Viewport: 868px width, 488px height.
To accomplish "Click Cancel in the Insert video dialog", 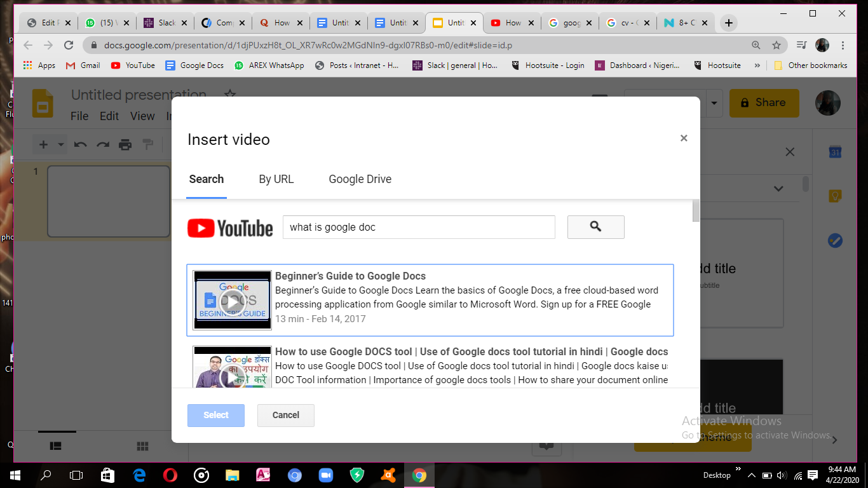I will [286, 415].
